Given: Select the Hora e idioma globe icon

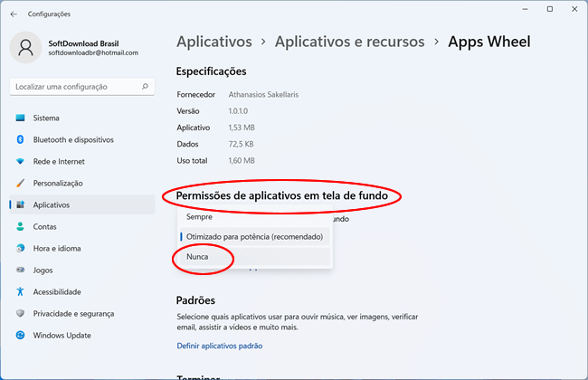Looking at the screenshot, I should coord(20,248).
